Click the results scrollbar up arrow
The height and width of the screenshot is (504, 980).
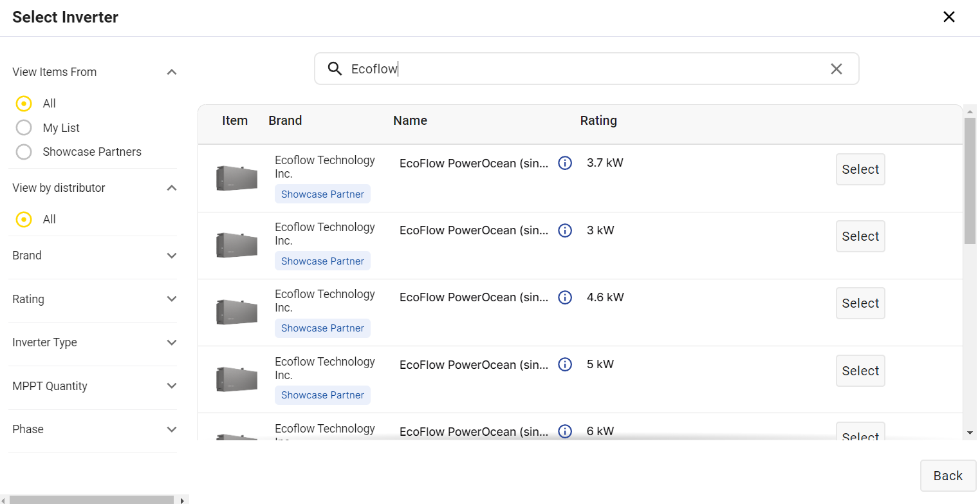(970, 111)
